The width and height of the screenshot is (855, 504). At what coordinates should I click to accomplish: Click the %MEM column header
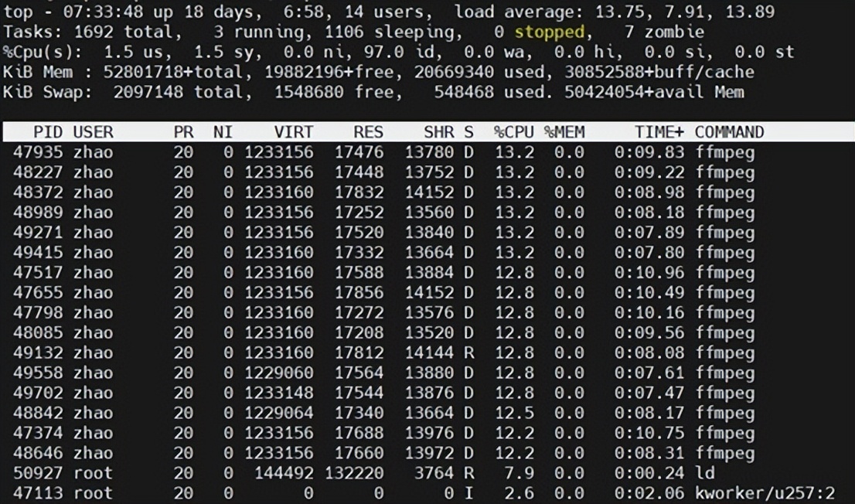[x=564, y=132]
